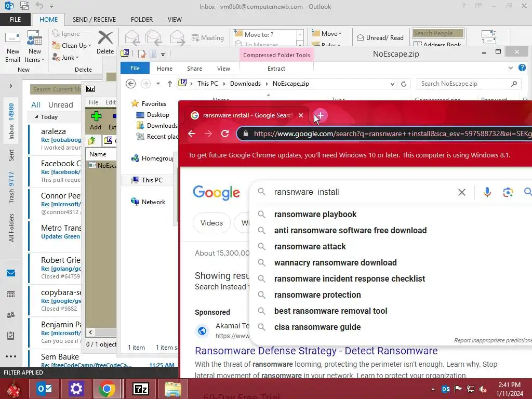The height and width of the screenshot is (399, 532).
Task: Open Explorer Share tab
Action: tap(194, 69)
